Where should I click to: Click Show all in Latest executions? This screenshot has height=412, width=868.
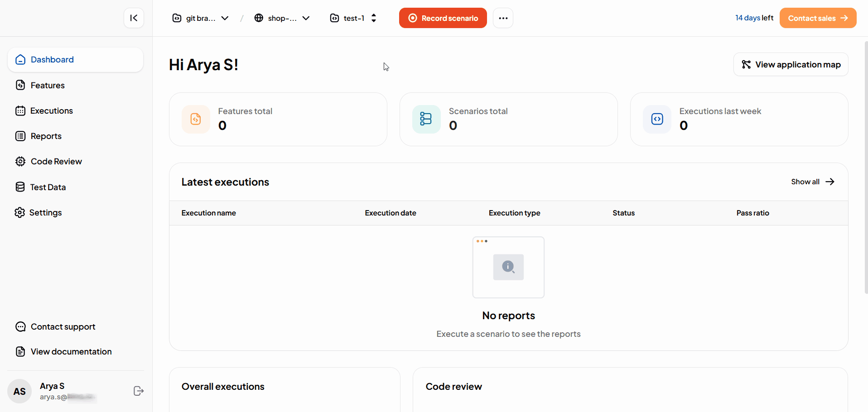pos(812,182)
